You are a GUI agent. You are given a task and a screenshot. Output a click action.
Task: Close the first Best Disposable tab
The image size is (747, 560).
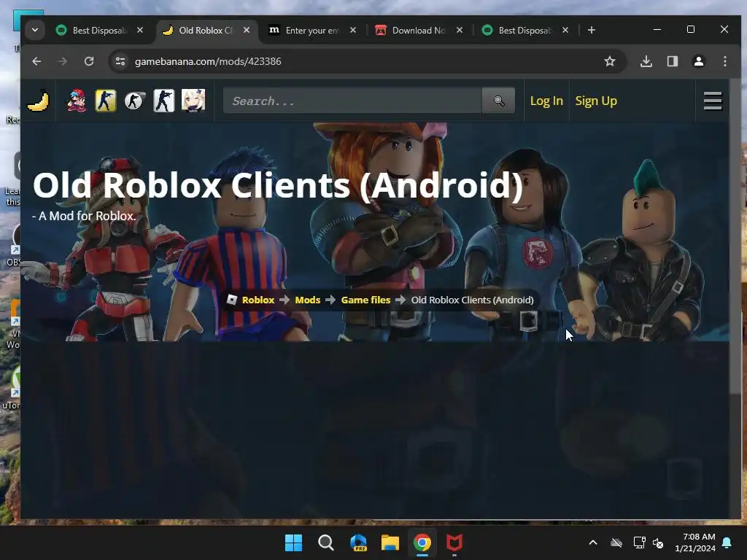pos(139,30)
